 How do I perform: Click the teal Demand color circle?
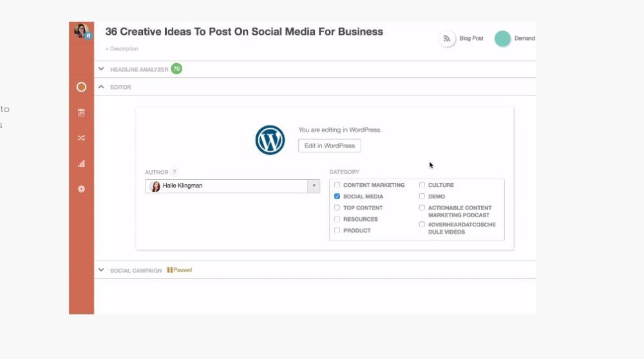tap(502, 39)
